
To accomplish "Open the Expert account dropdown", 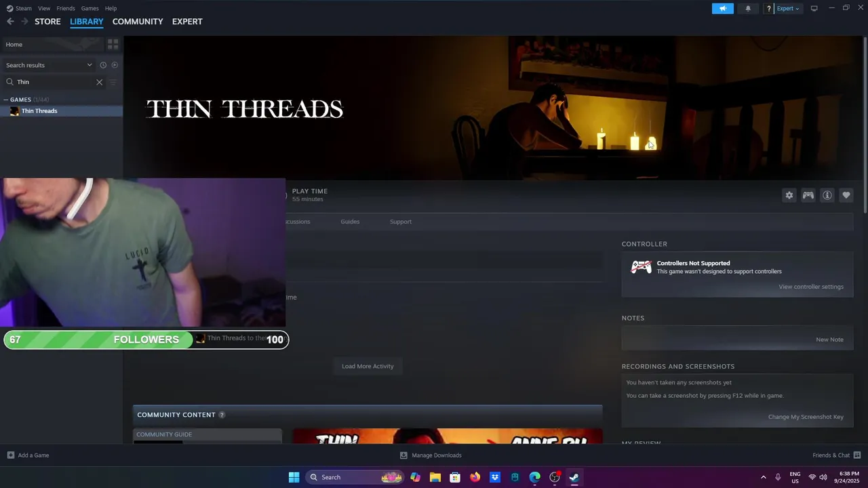I will (x=788, y=8).
